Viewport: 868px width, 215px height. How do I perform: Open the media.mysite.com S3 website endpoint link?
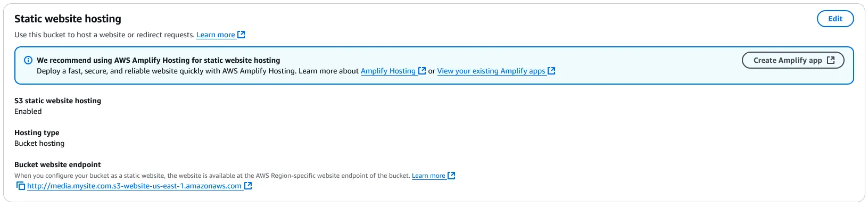134,186
